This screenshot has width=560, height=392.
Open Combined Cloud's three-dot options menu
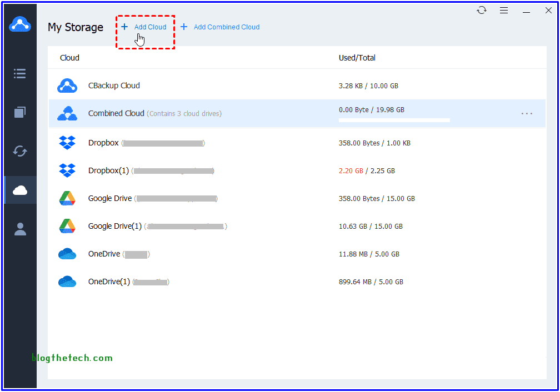[527, 114]
